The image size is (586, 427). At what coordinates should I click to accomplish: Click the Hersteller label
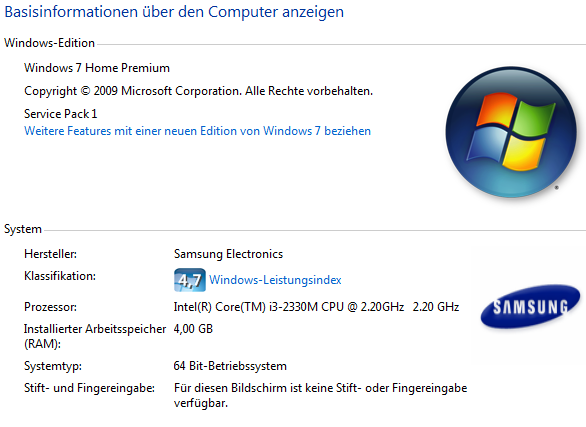50,254
